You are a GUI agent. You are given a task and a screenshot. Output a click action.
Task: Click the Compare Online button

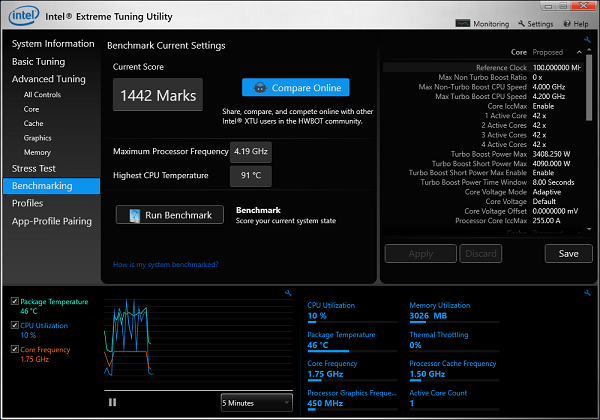pos(295,88)
